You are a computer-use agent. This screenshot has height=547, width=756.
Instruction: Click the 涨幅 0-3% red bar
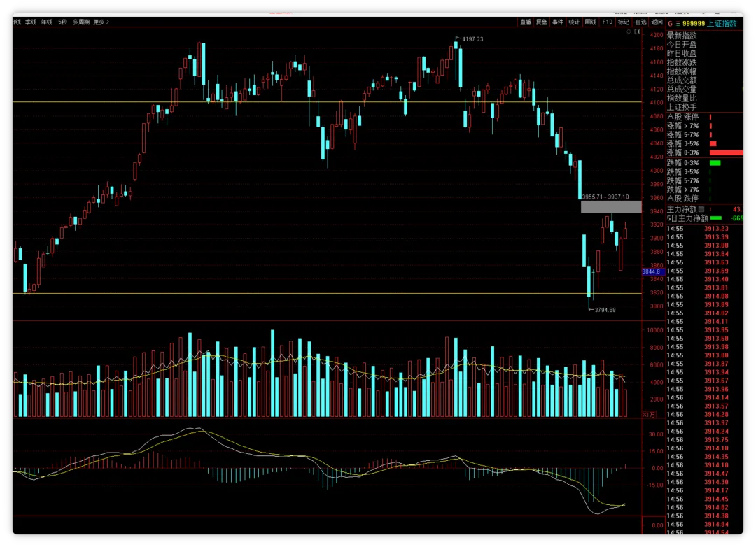point(726,152)
